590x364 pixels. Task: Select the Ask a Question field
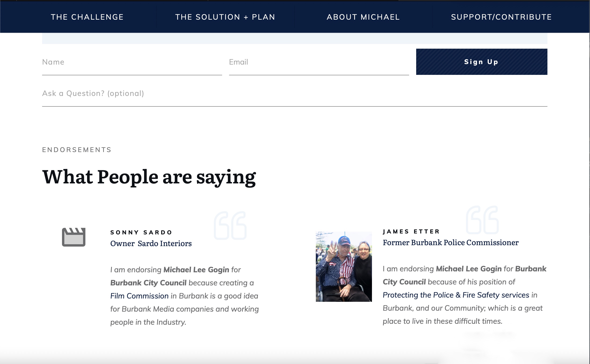(294, 93)
